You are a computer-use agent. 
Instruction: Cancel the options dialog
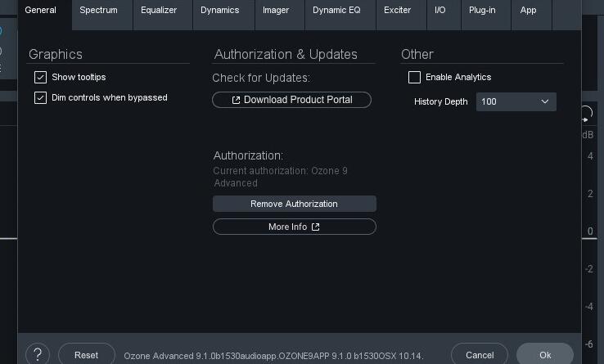tap(480, 355)
